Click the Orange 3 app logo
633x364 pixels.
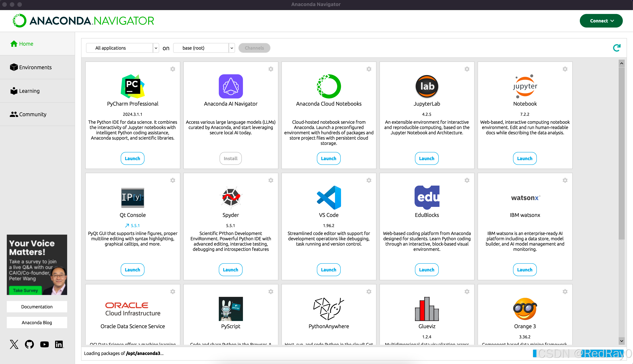525,309
